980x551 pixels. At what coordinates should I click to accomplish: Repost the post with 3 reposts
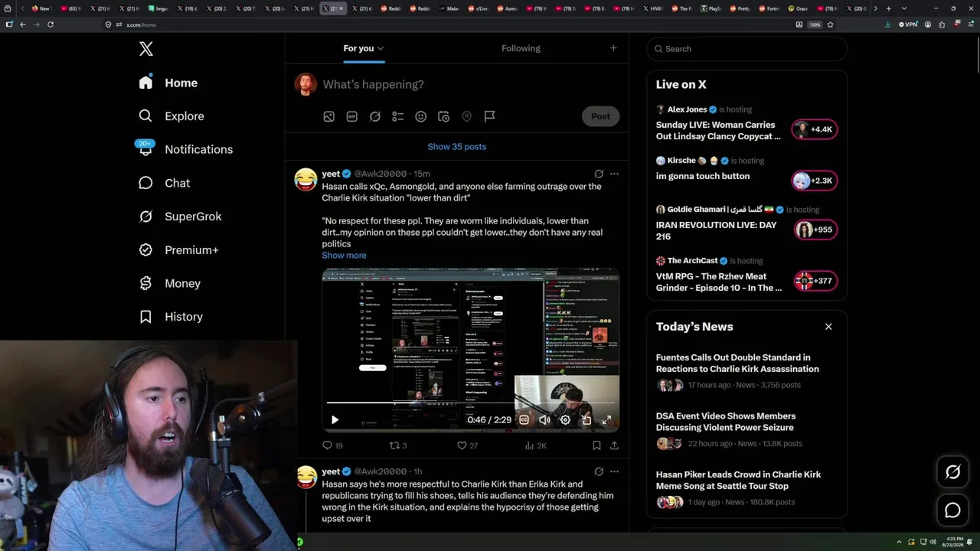pos(398,445)
